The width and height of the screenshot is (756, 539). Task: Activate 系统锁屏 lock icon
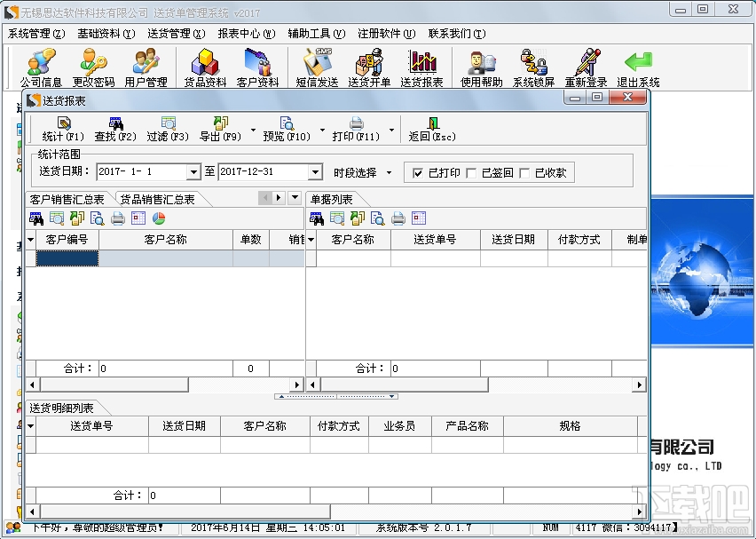(533, 68)
